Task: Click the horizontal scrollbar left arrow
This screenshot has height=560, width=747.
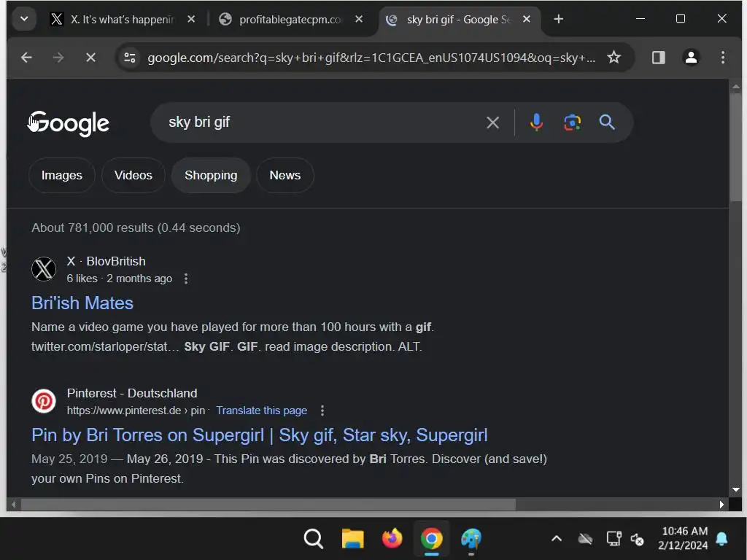Action: click(13, 505)
